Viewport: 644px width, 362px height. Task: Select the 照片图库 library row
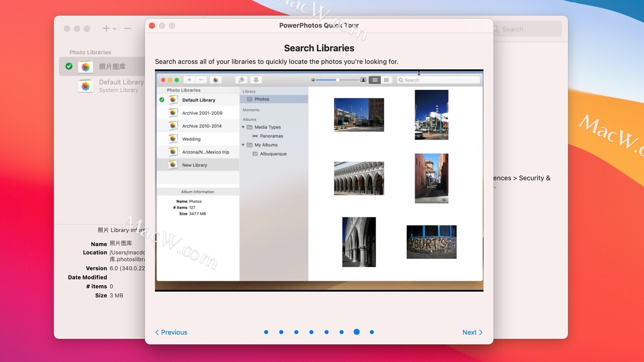[x=102, y=66]
